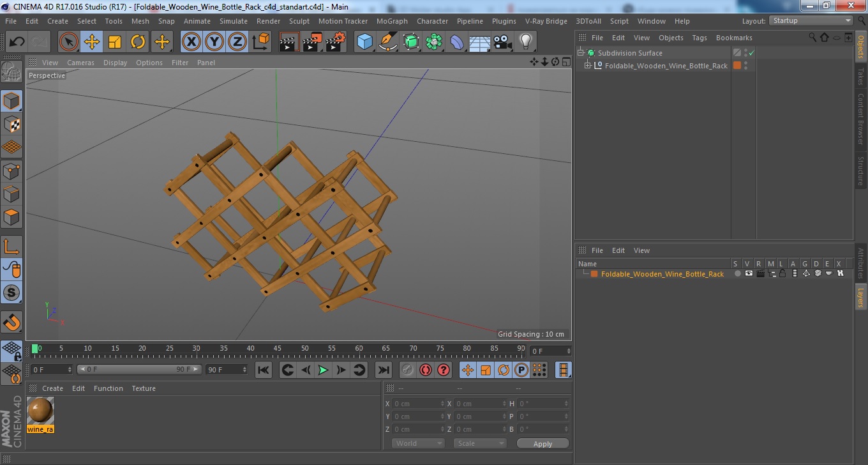Select the Rotate tool icon
This screenshot has height=465, width=868.
(x=138, y=42)
